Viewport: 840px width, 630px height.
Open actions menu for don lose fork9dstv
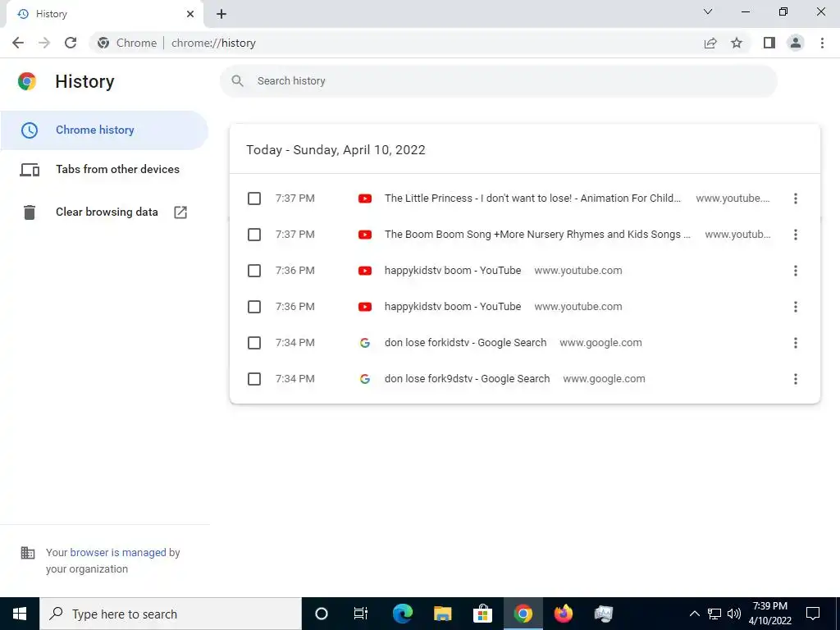[x=796, y=379]
